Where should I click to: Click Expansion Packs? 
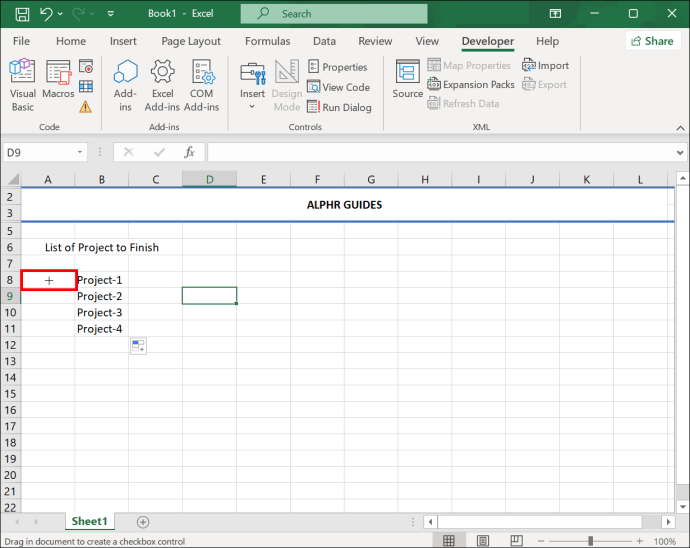point(471,84)
